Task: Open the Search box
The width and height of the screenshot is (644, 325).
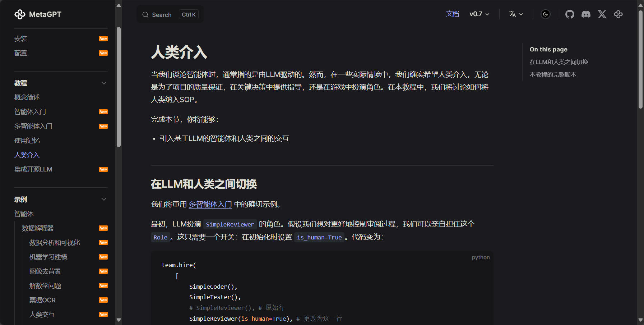Action: coord(170,14)
